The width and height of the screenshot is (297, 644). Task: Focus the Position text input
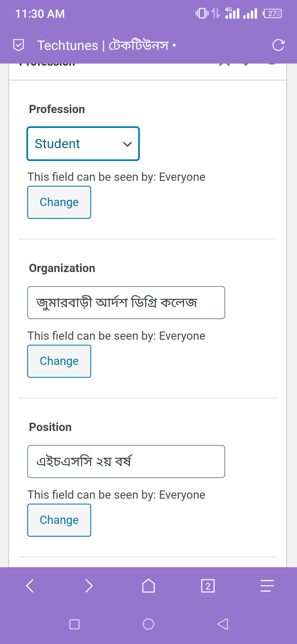[x=126, y=462]
